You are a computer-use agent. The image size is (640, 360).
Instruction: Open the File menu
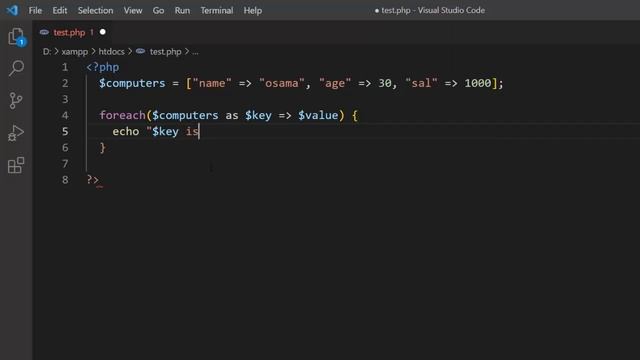[x=35, y=11]
